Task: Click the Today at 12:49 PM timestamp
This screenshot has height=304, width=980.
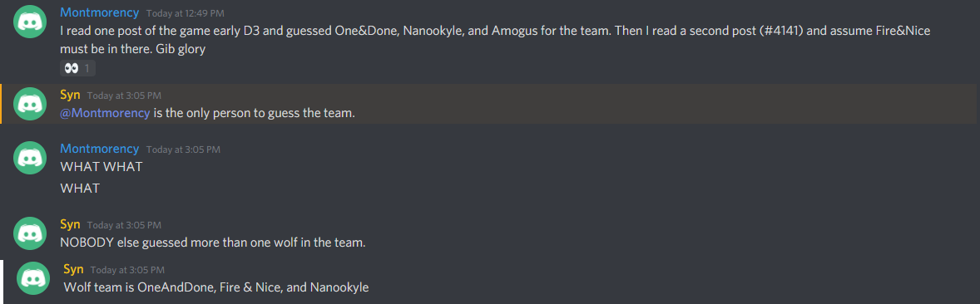Action: click(185, 12)
